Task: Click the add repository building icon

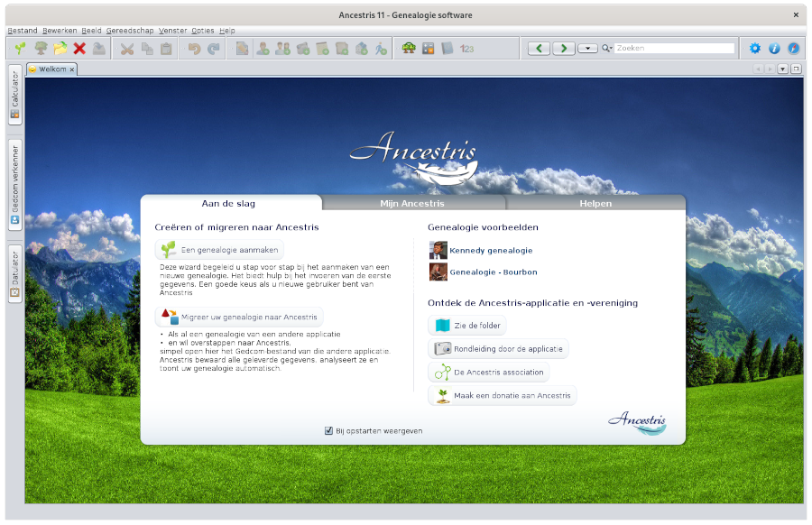Action: tap(362, 49)
